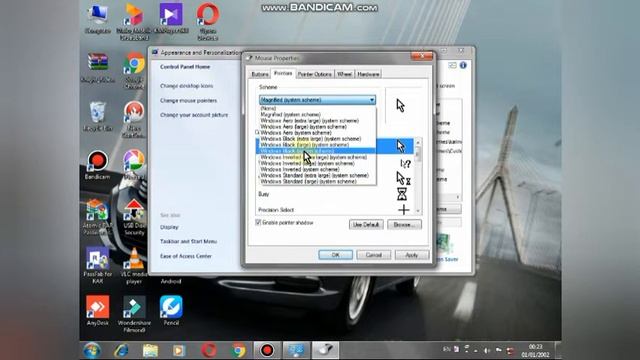Click the Chrome icon on the taskbar
Image resolution: width=640 pixels, height=360 pixels.
238,351
